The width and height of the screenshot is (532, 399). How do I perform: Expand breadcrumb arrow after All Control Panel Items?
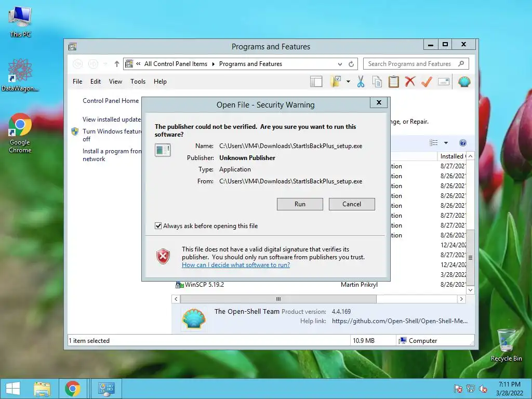click(x=214, y=64)
